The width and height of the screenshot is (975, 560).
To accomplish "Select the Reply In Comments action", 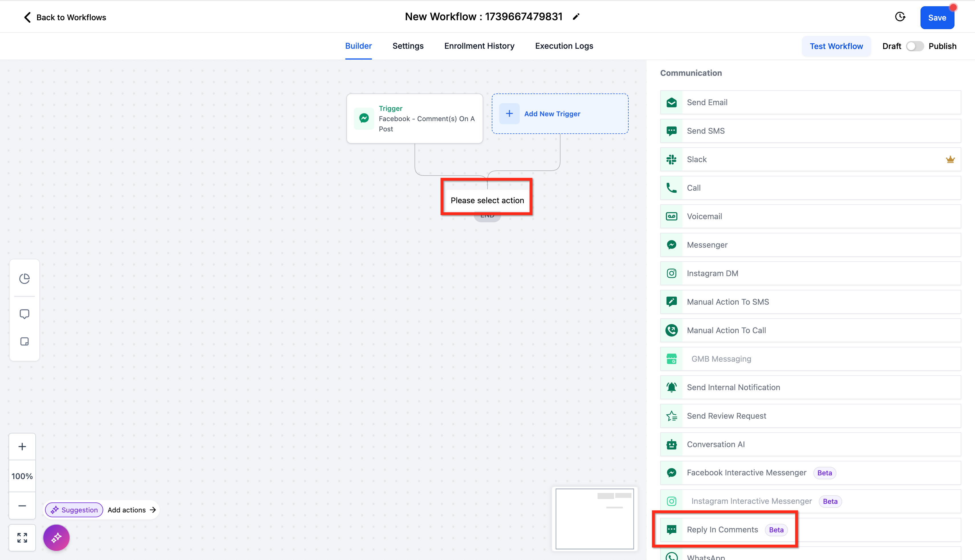I will [722, 530].
